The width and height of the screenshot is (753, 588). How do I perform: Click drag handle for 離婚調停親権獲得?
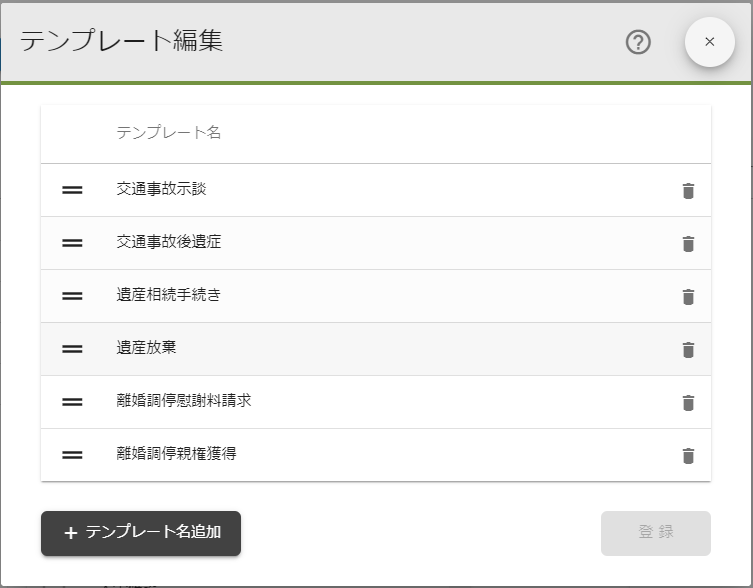(x=72, y=455)
